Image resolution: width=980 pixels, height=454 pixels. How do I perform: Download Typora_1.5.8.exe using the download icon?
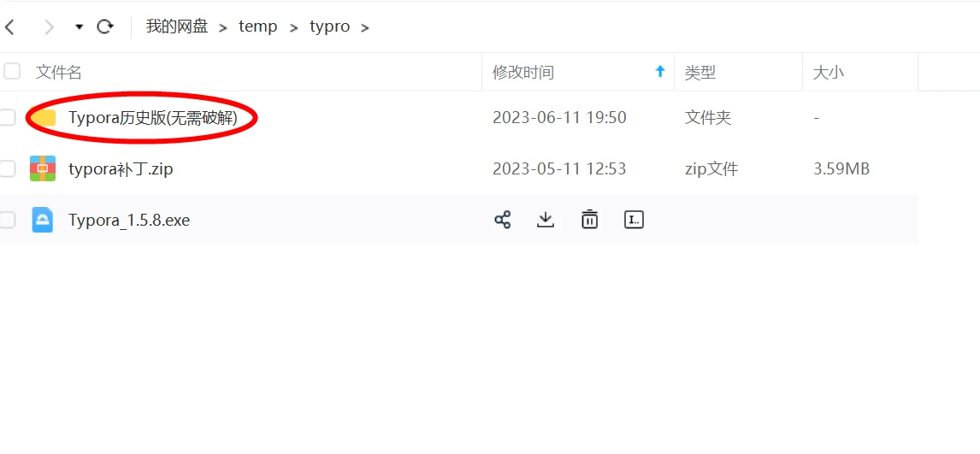[x=546, y=220]
